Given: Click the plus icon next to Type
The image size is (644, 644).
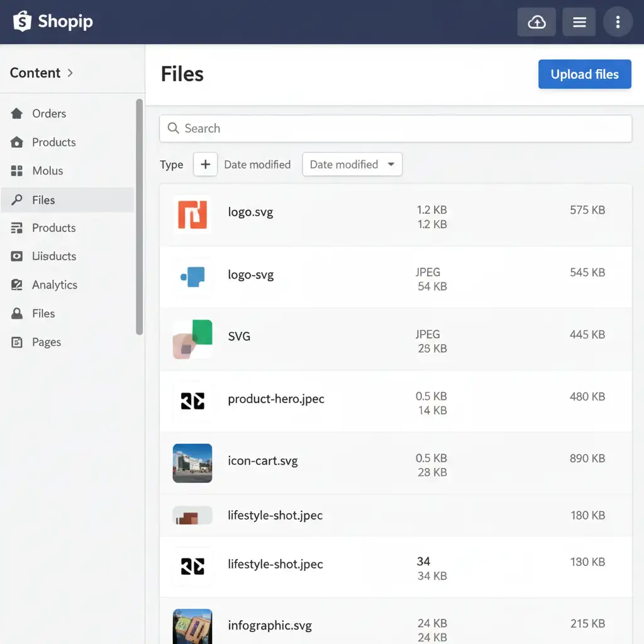Looking at the screenshot, I should [205, 165].
